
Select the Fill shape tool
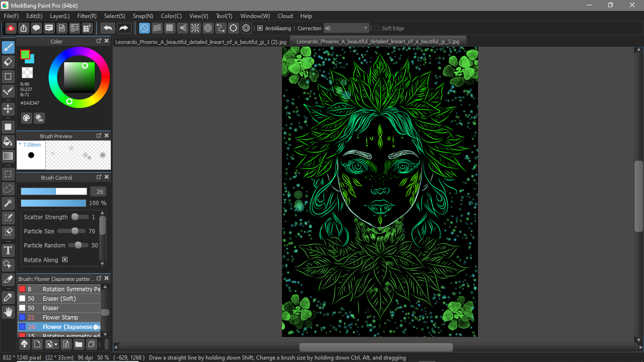[8, 127]
